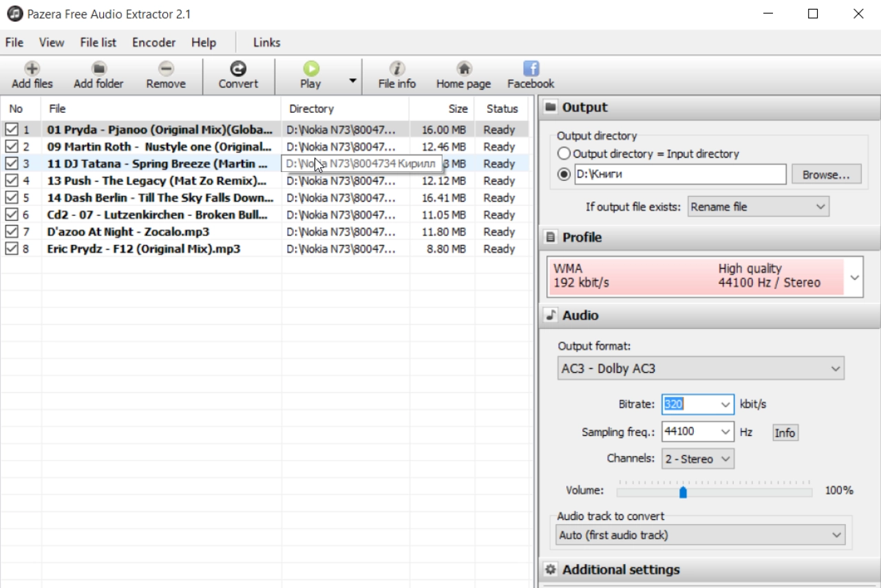This screenshot has height=588, width=881.
Task: Expand the Additional settings section
Action: pyautogui.click(x=710, y=569)
